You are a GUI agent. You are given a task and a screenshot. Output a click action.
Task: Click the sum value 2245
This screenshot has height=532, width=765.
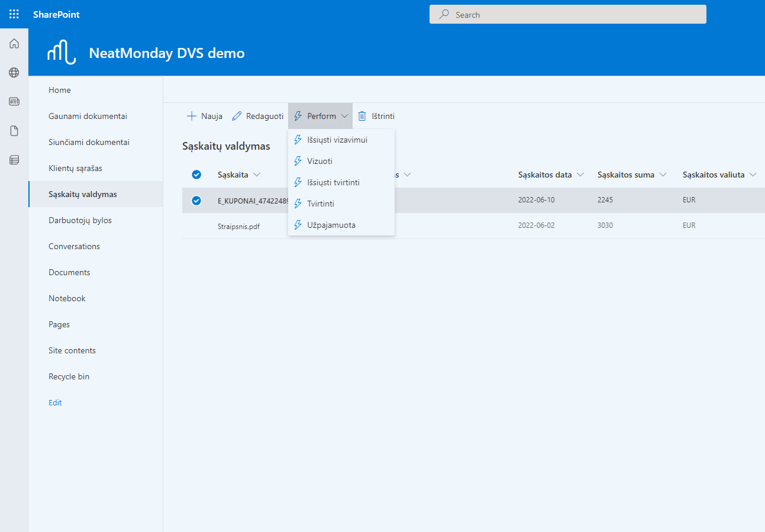(x=605, y=200)
